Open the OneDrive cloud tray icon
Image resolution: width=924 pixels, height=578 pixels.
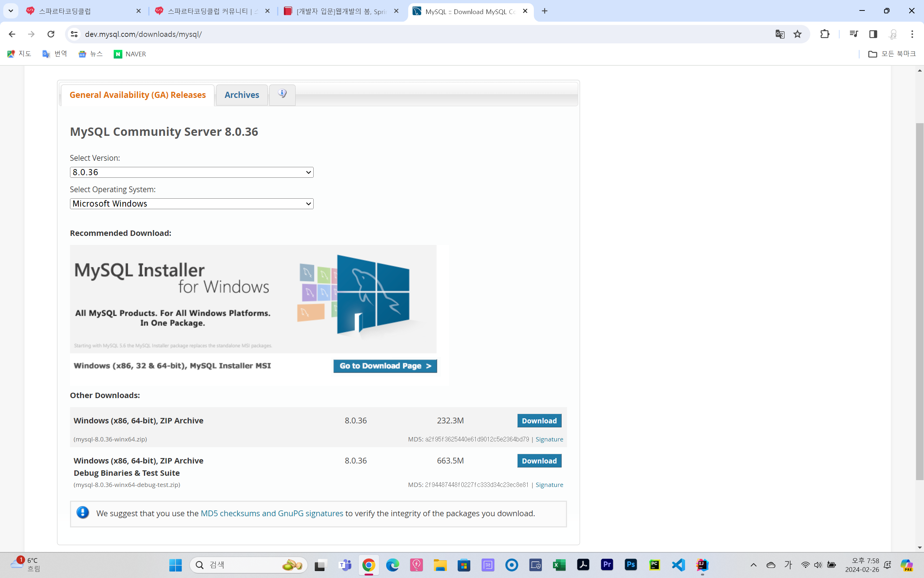(771, 565)
